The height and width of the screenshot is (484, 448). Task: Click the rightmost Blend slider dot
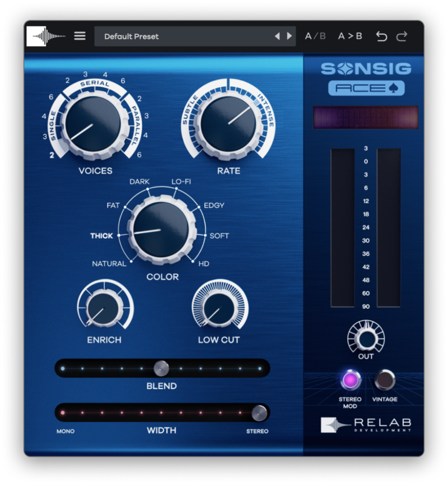pyautogui.click(x=260, y=368)
